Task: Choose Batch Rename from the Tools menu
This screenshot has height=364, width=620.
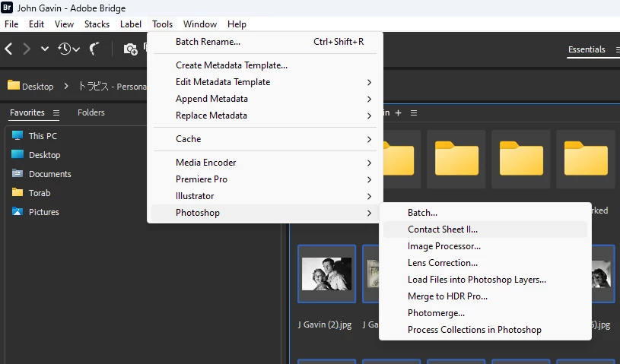Action: [265, 42]
